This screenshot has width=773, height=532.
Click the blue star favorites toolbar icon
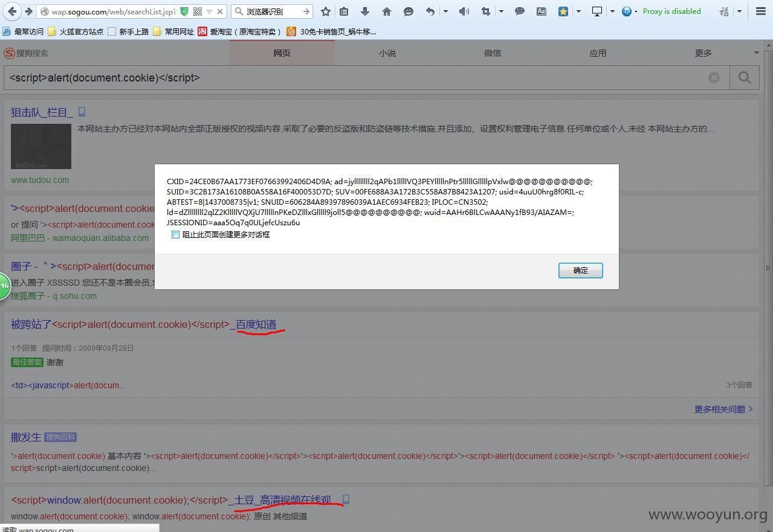[x=563, y=11]
